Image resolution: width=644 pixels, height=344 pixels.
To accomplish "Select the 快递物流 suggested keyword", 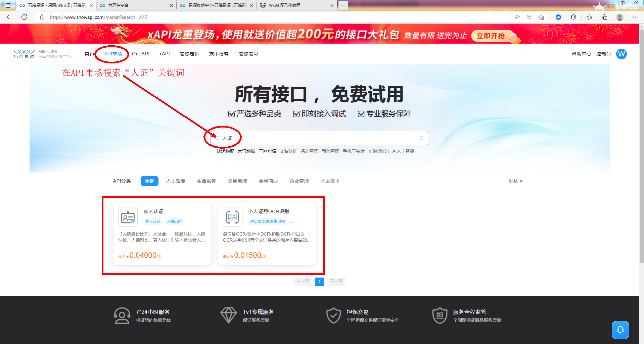I will (225, 151).
